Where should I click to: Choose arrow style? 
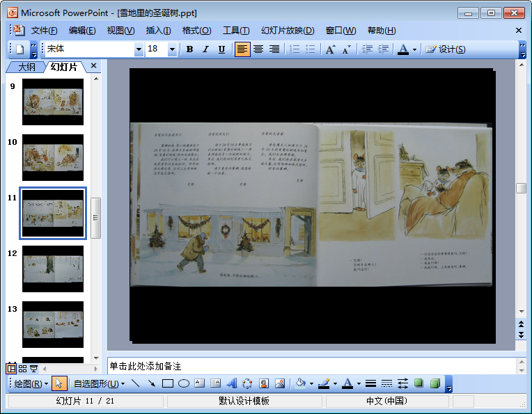[x=402, y=384]
